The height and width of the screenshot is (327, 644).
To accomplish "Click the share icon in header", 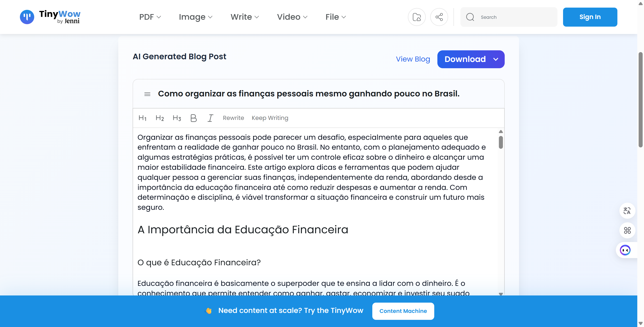I will (439, 17).
